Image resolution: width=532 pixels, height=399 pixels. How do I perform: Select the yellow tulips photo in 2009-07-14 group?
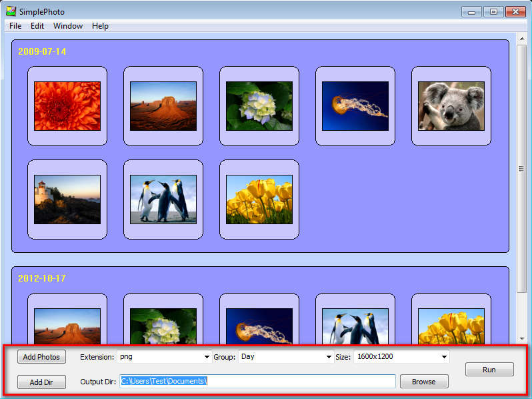[x=259, y=199]
